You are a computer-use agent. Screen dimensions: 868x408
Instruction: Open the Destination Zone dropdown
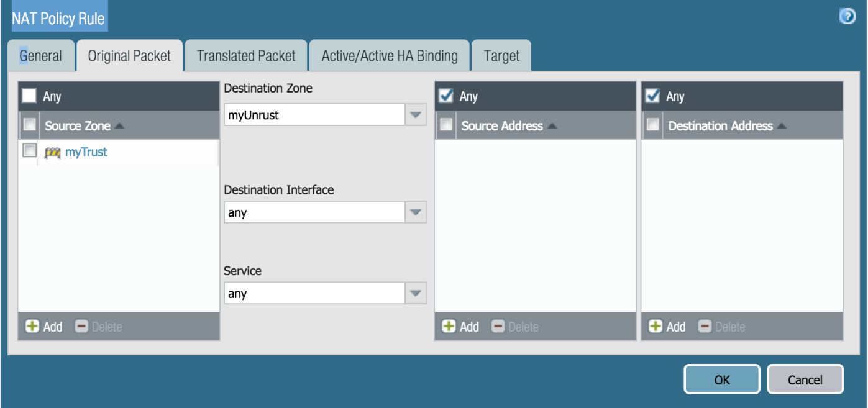pos(416,115)
